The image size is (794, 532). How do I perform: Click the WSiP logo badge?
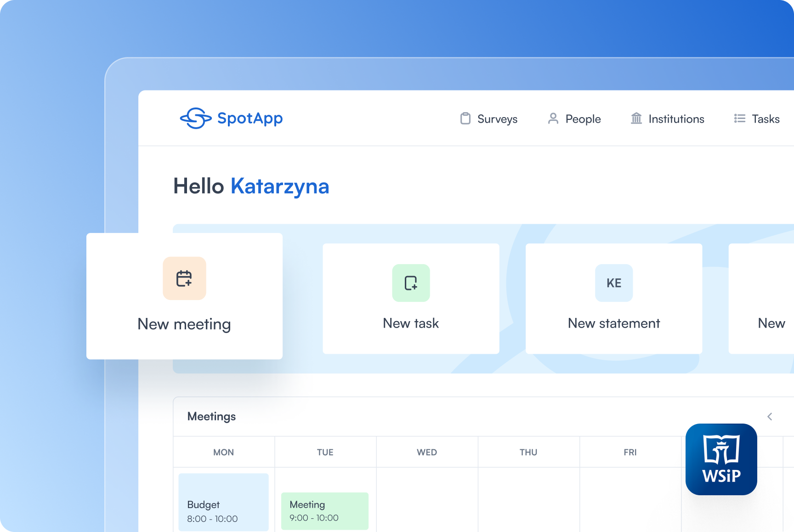tap(721, 459)
